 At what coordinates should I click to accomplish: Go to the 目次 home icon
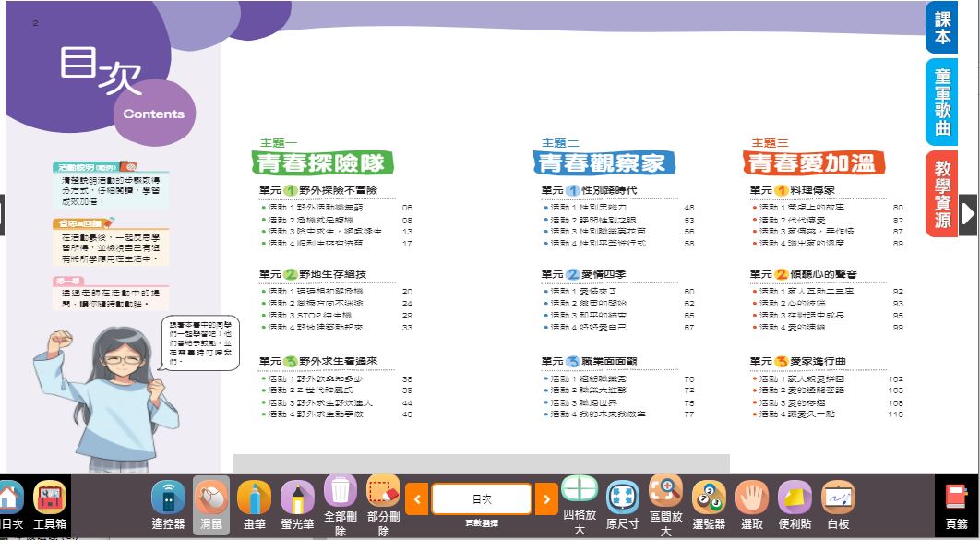click(x=11, y=505)
